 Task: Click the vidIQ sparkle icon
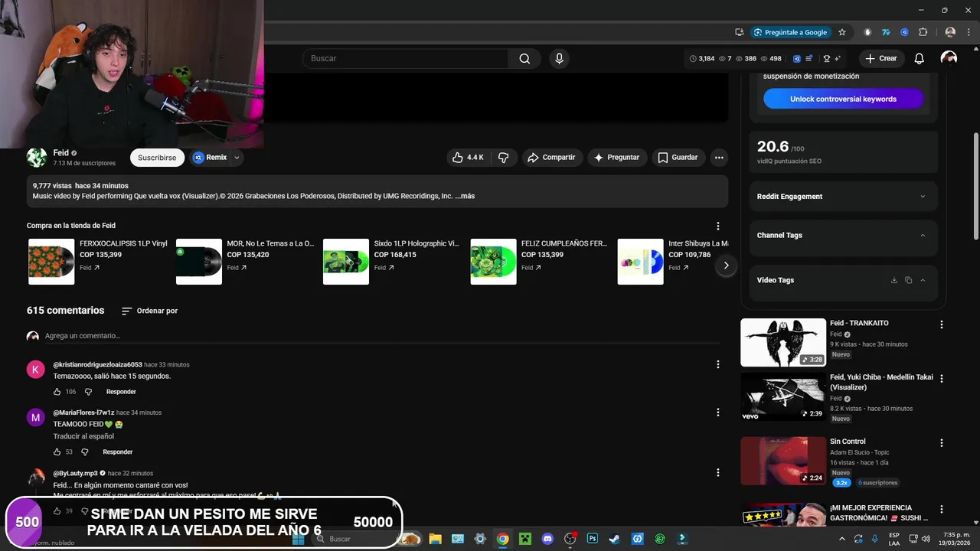click(838, 58)
